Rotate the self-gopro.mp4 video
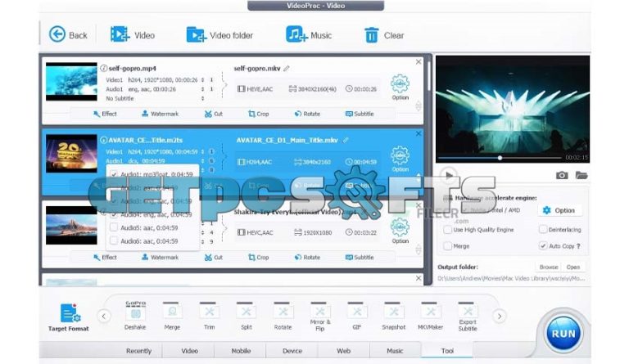 point(307,114)
